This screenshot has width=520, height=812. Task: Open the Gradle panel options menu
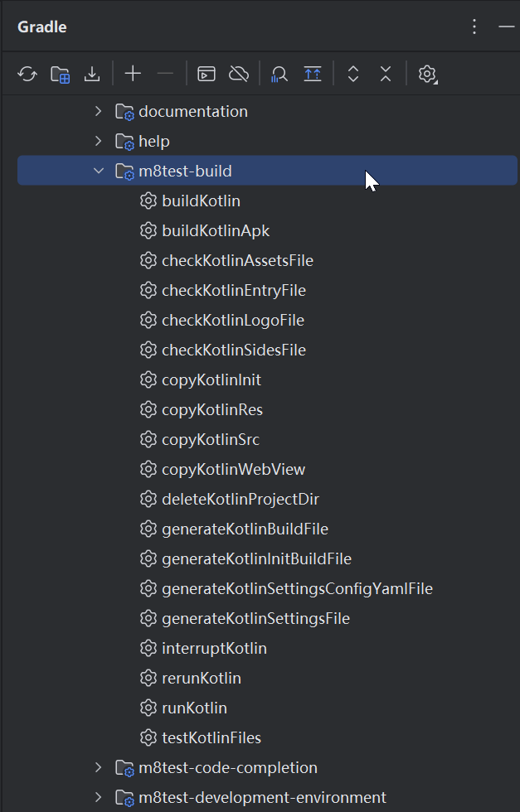474,27
